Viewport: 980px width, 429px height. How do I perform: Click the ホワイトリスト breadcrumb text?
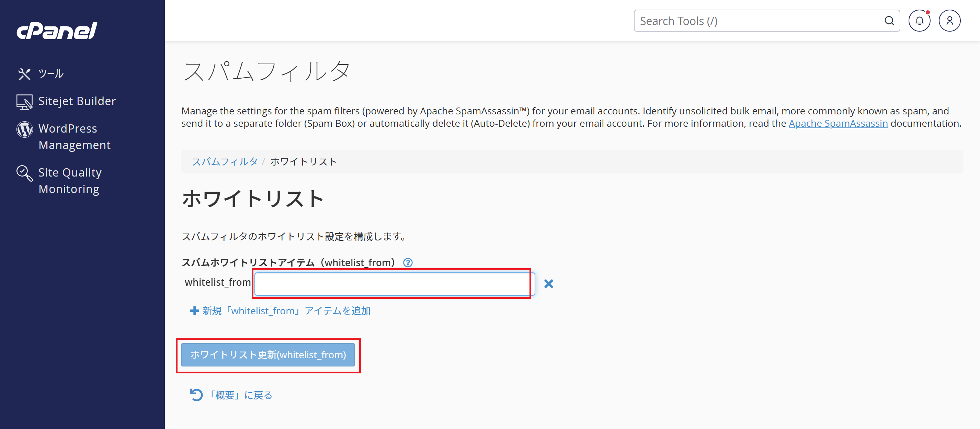tap(303, 162)
